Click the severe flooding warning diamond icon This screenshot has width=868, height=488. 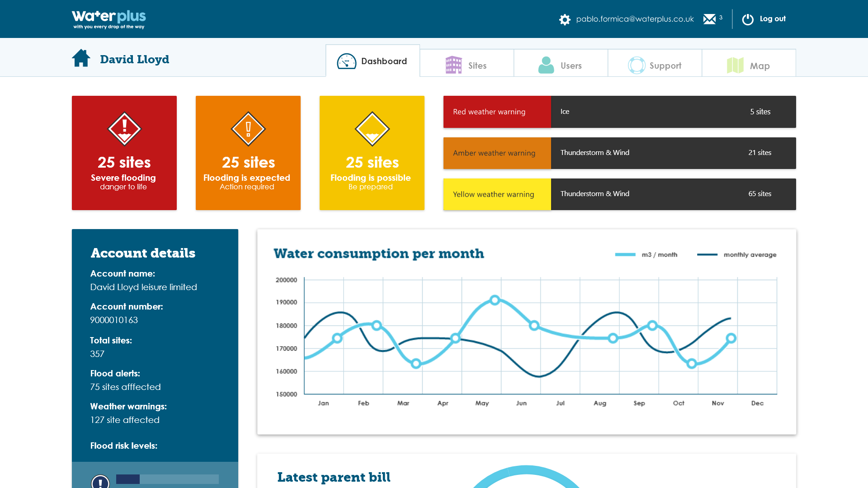[124, 129]
